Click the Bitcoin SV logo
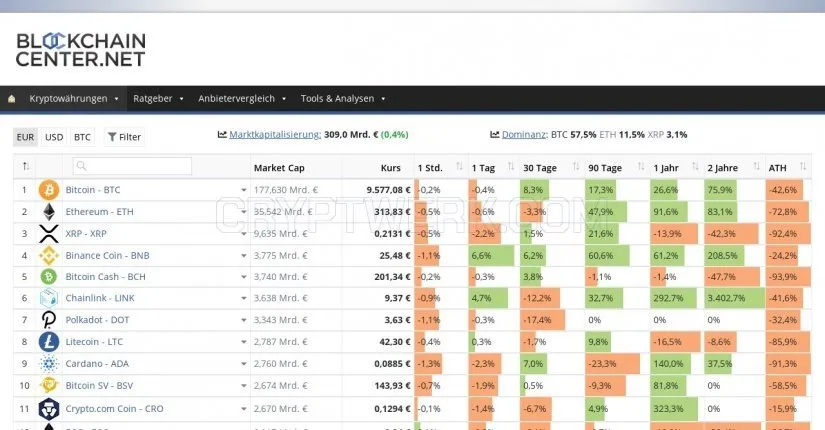The width and height of the screenshot is (825, 430). [x=49, y=385]
